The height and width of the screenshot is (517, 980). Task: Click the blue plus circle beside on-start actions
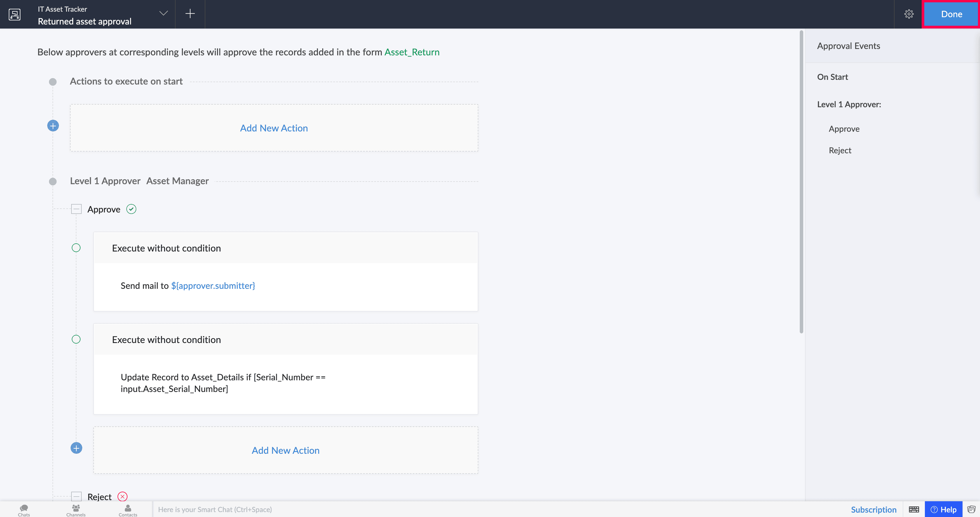(53, 126)
